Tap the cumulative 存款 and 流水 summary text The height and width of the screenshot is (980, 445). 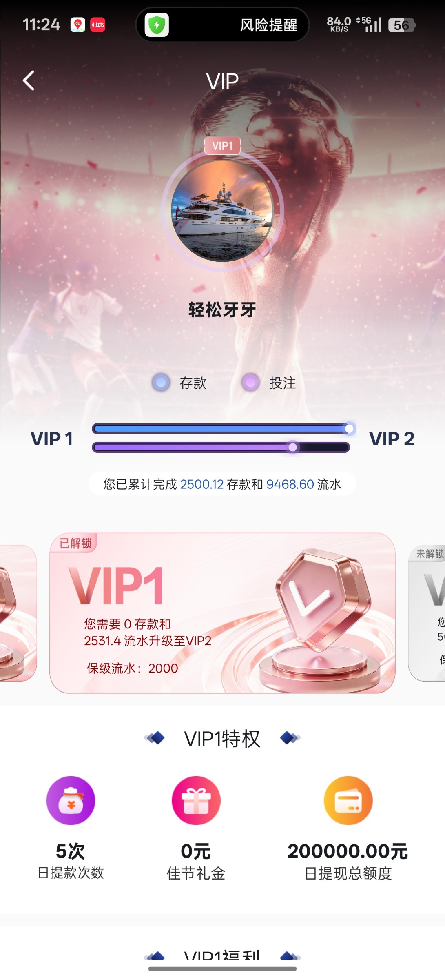[x=222, y=484]
